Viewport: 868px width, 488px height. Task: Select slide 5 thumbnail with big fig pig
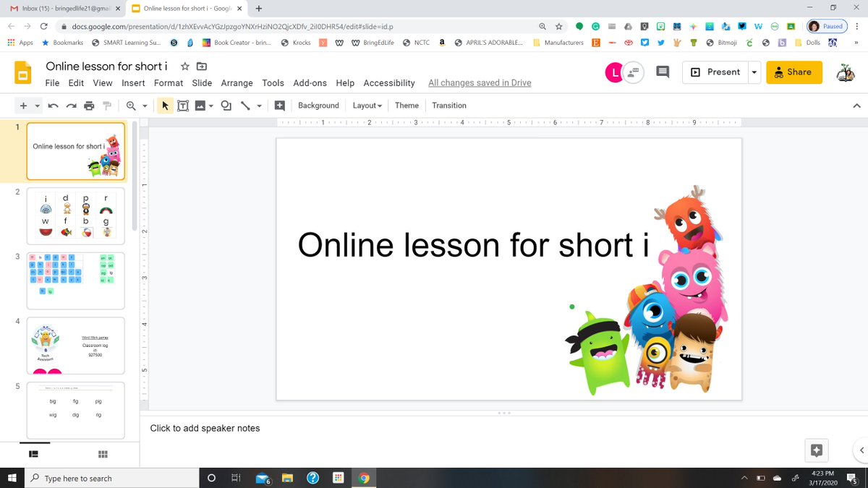tap(76, 410)
